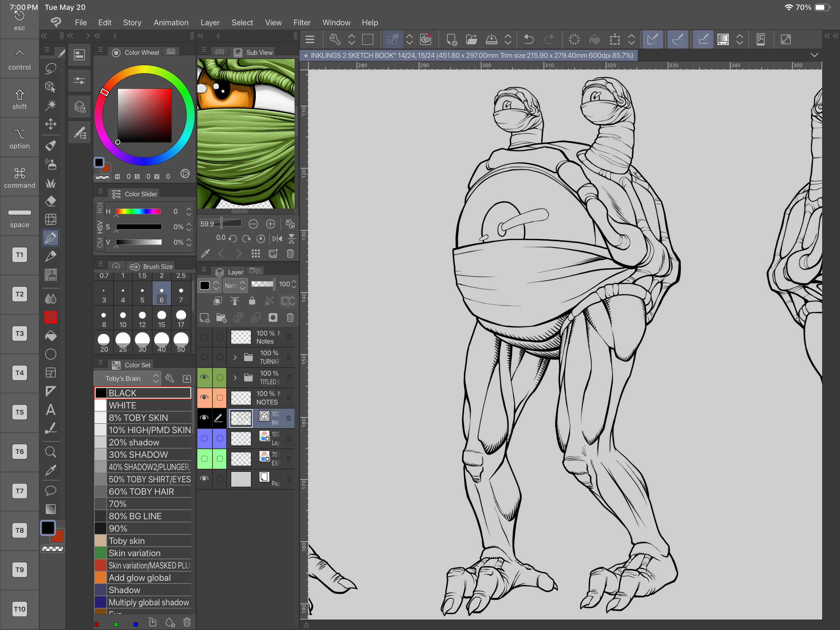Open the Toby's Brain color set dropdown
840x630 pixels.
click(x=127, y=378)
